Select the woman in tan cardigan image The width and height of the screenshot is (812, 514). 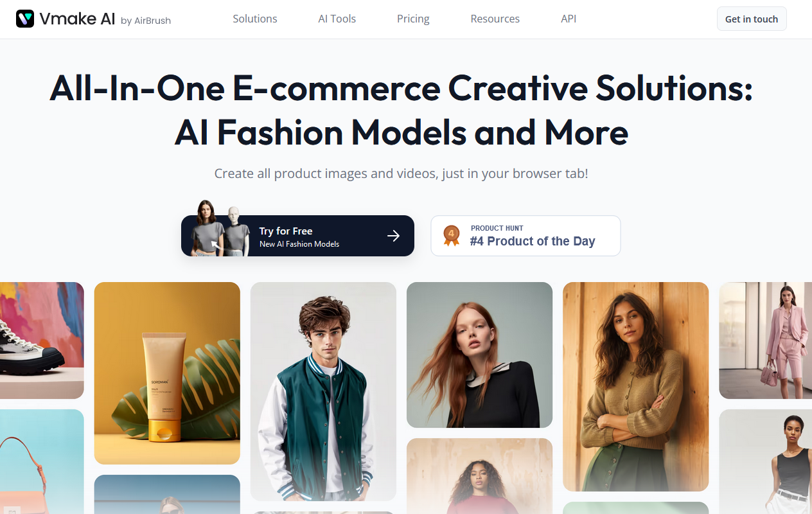(635, 387)
